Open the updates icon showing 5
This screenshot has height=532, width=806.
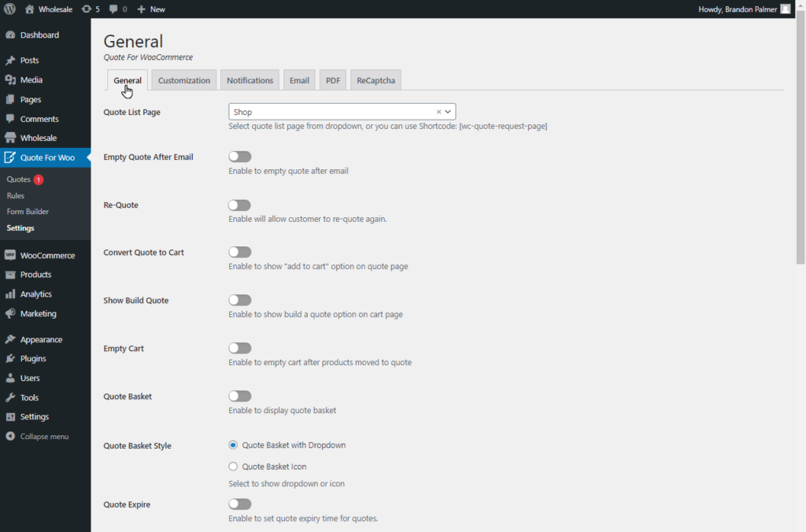pyautogui.click(x=87, y=9)
